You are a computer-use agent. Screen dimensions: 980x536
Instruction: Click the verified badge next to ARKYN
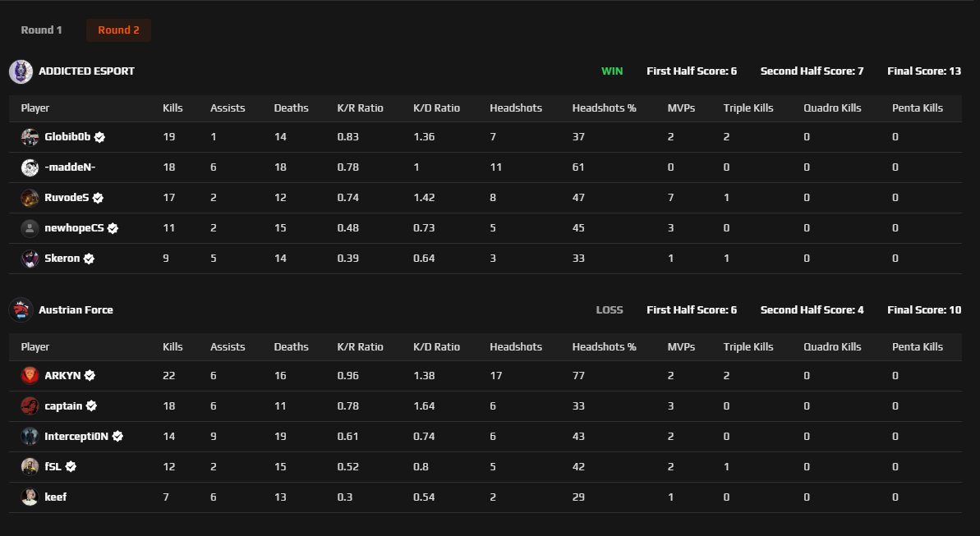pos(90,375)
